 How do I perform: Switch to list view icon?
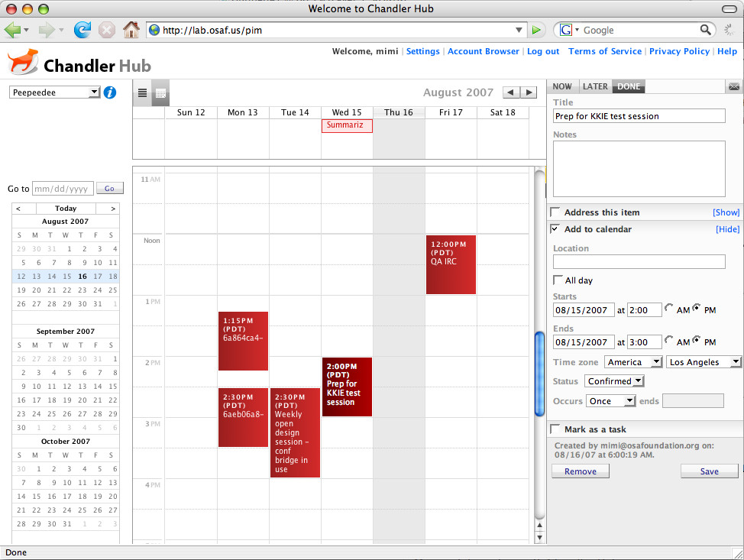pyautogui.click(x=142, y=92)
